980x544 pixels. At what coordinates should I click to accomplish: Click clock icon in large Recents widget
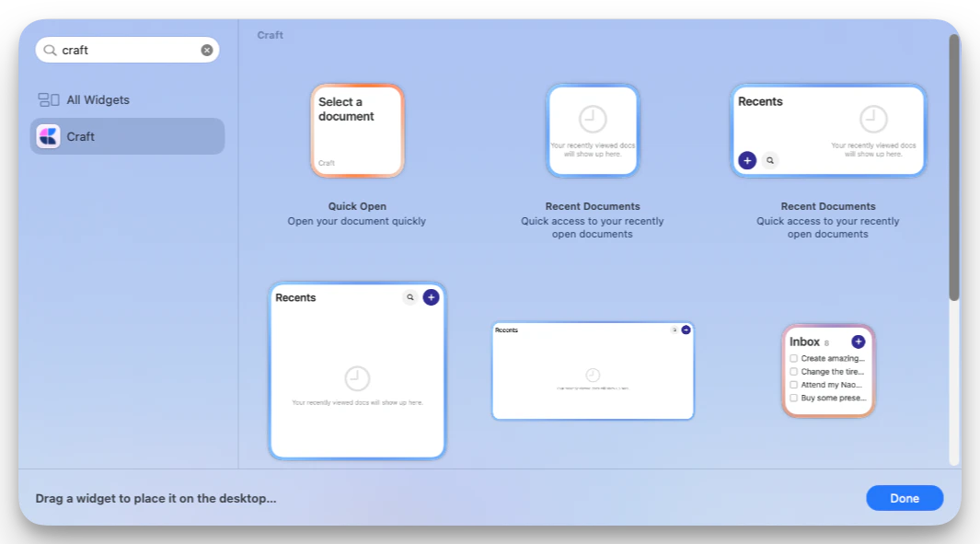[x=358, y=378]
